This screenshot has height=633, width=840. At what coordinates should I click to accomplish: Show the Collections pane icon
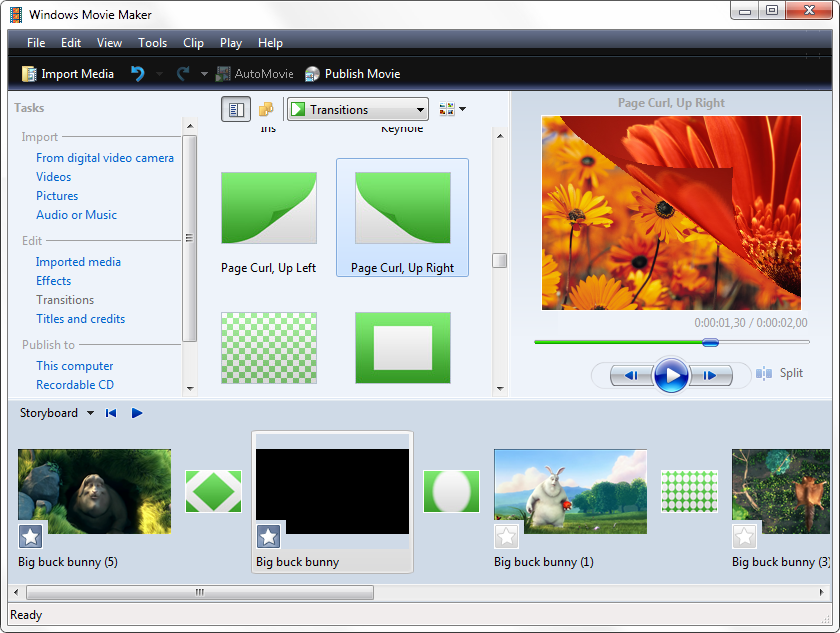[x=266, y=109]
